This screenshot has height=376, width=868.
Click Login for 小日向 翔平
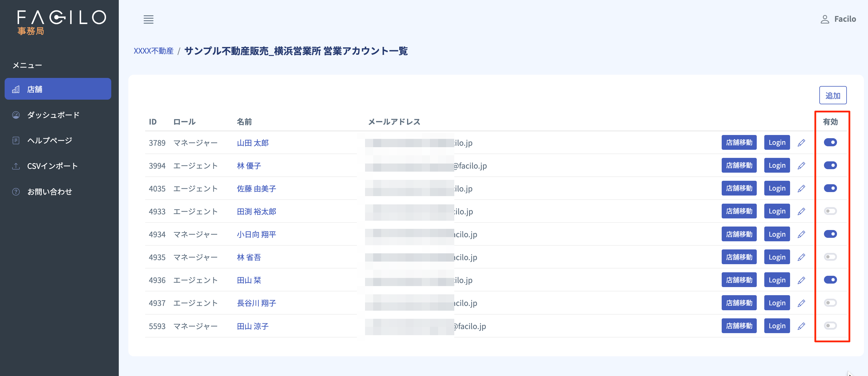(777, 234)
